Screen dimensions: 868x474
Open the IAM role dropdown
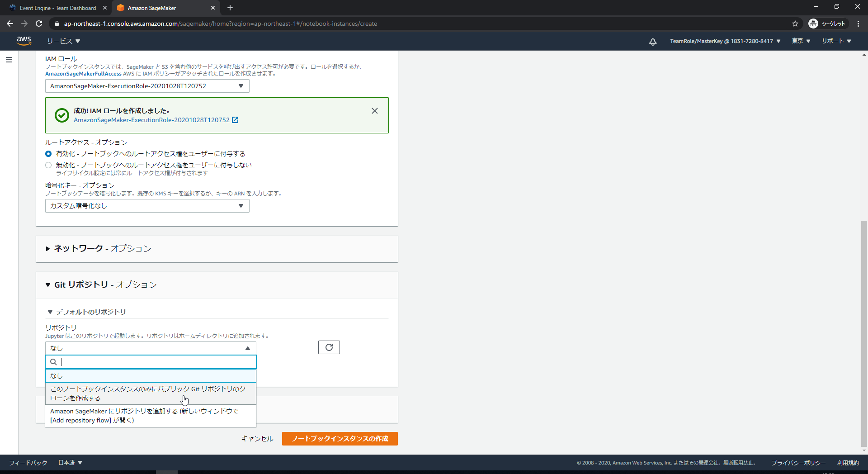pyautogui.click(x=147, y=86)
